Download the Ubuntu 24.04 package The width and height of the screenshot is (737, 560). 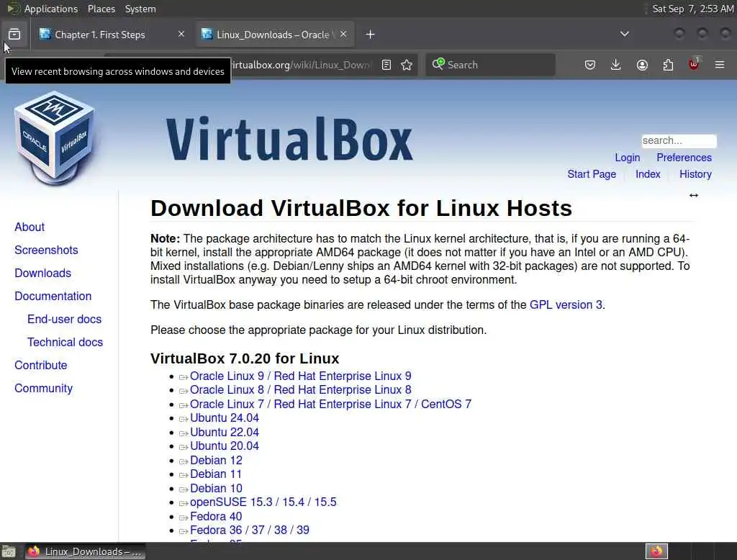pyautogui.click(x=225, y=417)
